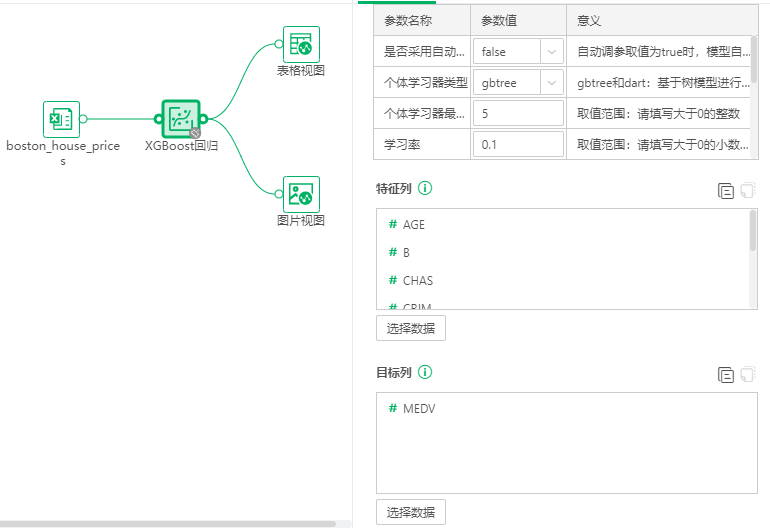Select the CHAS feature in 特征列 list
The image size is (770, 528).
coord(417,281)
